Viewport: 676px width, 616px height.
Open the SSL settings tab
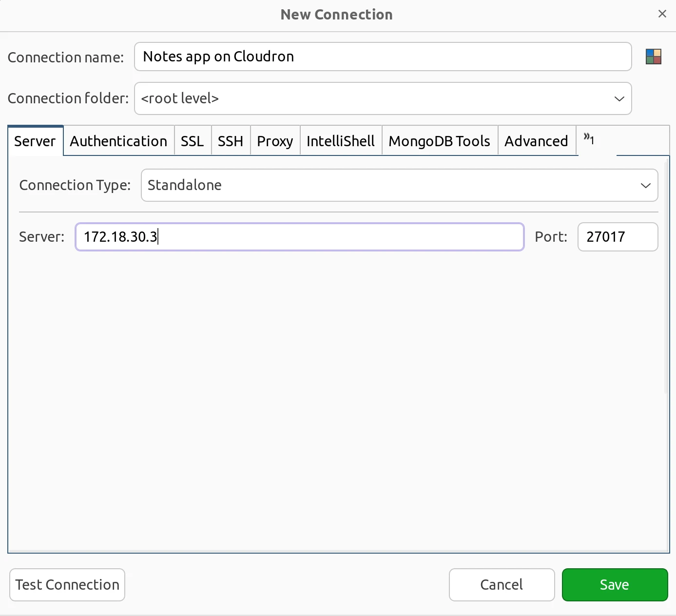pos(193,141)
